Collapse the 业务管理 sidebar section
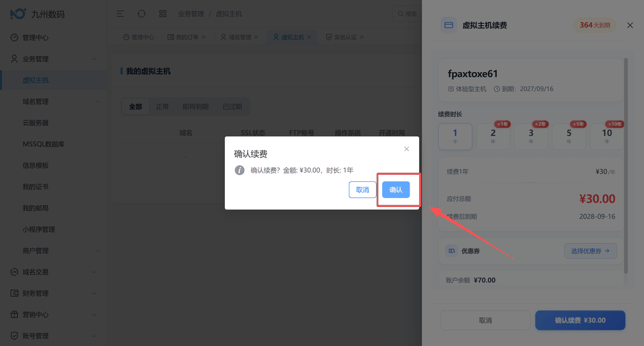The height and width of the screenshot is (346, 644). point(53,59)
